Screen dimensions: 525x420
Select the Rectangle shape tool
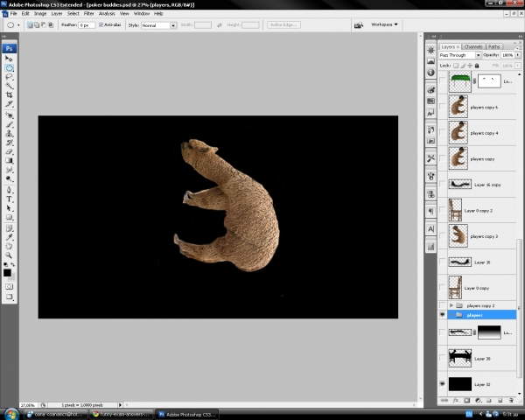9,217
